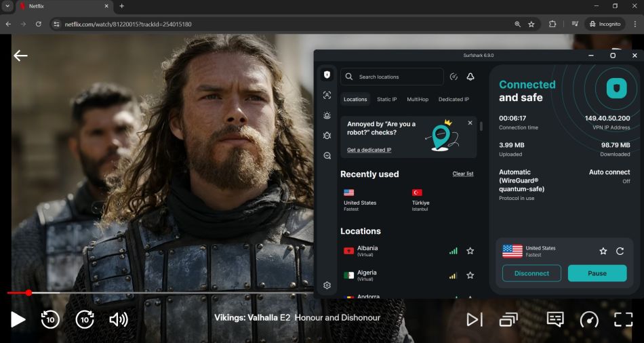Viewport: 644px width, 343px height.
Task: Open a new Chrome tab
Action: click(121, 6)
